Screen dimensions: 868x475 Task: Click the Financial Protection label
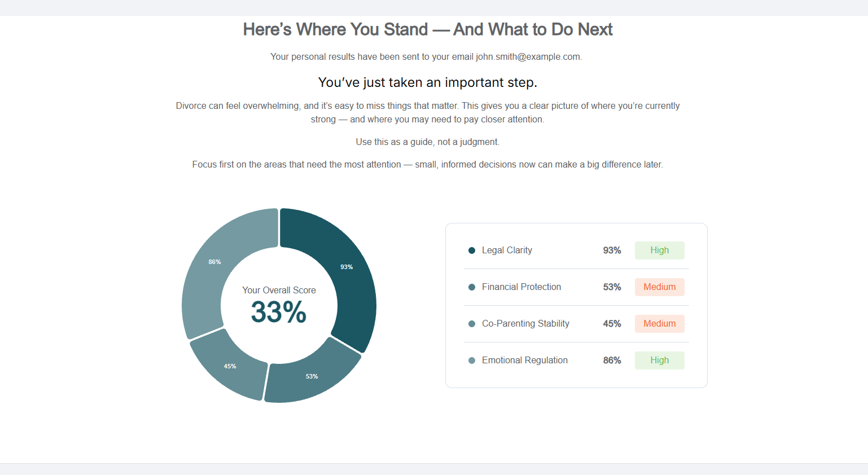pyautogui.click(x=521, y=287)
